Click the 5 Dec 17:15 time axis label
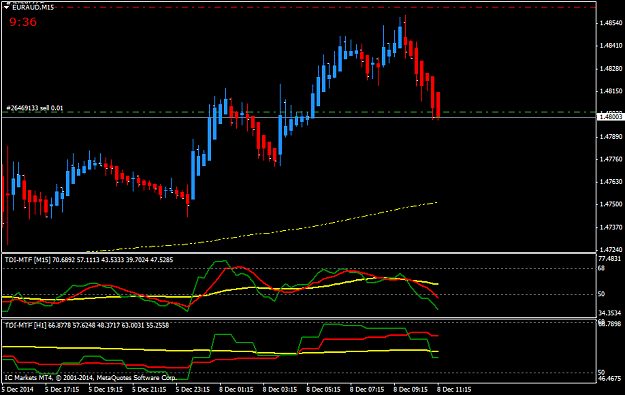This screenshot has height=395, width=625. click(62, 389)
